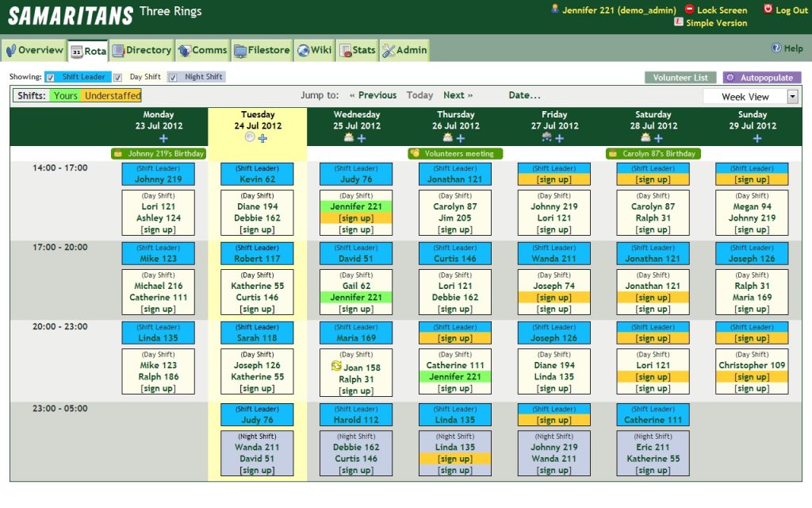
Task: Open the Volunteer List
Action: 680,77
